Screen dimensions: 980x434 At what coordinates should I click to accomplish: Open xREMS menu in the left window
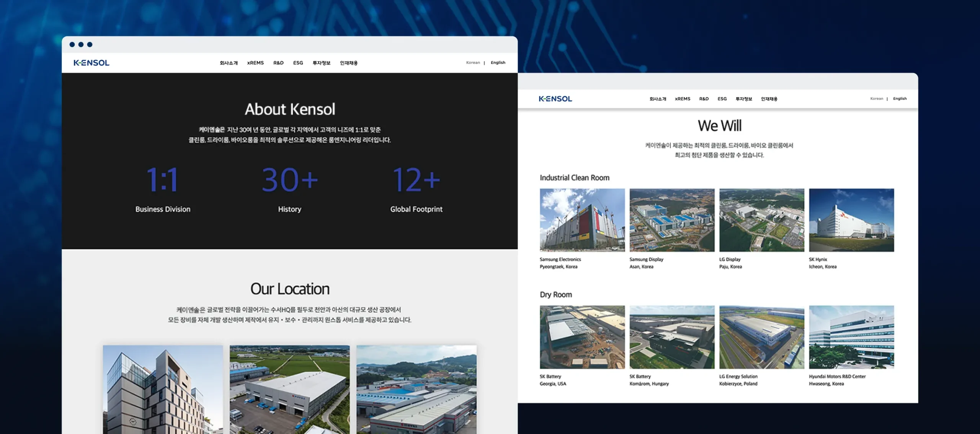(255, 63)
